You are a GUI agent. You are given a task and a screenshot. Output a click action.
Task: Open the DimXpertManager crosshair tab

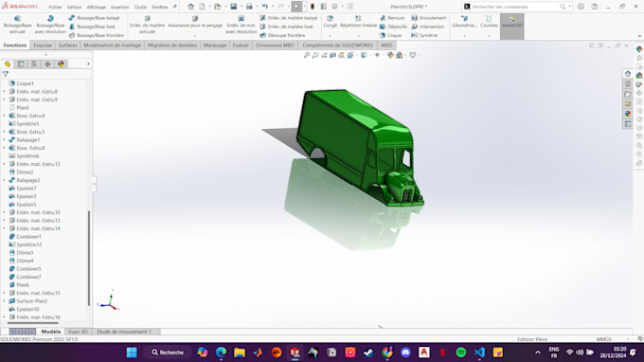click(47, 64)
